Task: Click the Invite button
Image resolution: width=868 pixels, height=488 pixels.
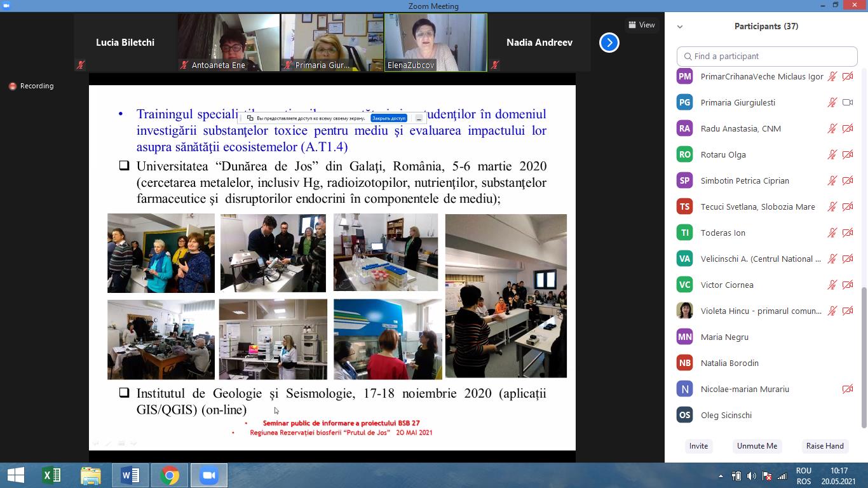Action: tap(698, 445)
